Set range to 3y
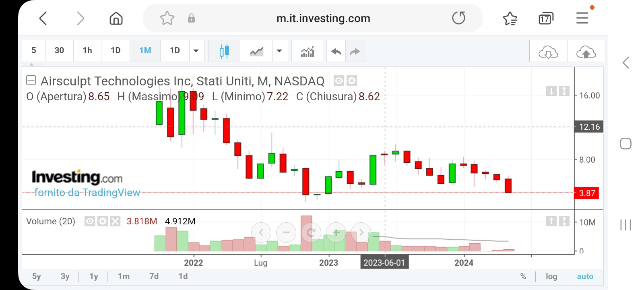644x290 pixels. click(65, 276)
